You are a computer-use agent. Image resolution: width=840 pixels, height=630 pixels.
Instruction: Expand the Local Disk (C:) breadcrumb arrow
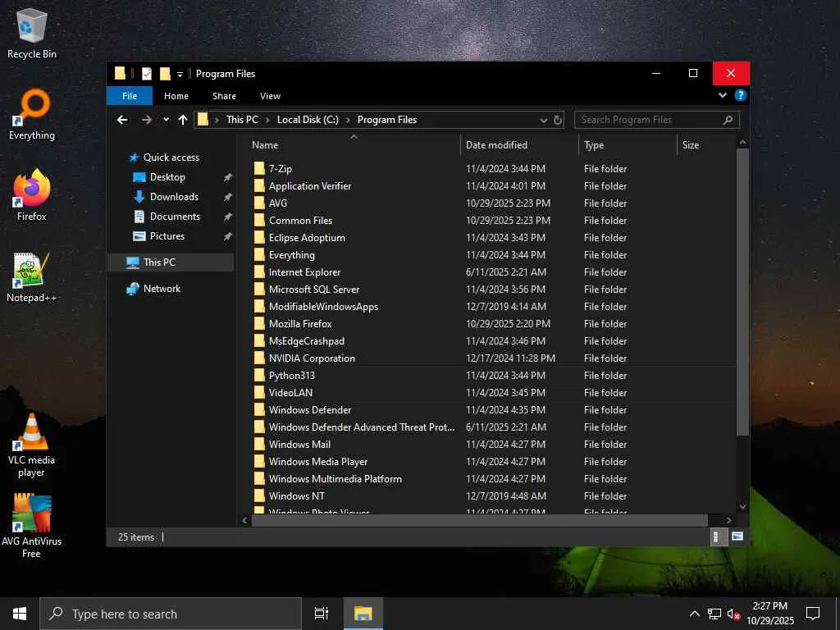pyautogui.click(x=348, y=120)
